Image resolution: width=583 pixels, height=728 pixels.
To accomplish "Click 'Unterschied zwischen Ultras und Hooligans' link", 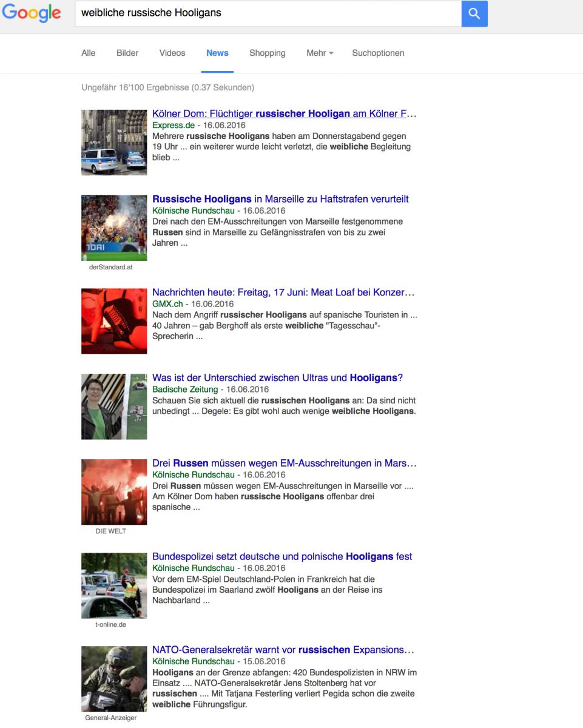I will coord(277,378).
